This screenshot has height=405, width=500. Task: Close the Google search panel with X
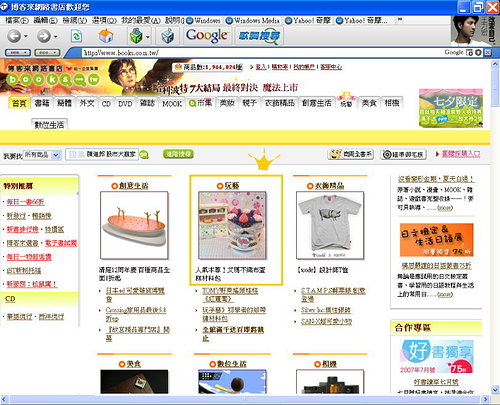[x=487, y=52]
